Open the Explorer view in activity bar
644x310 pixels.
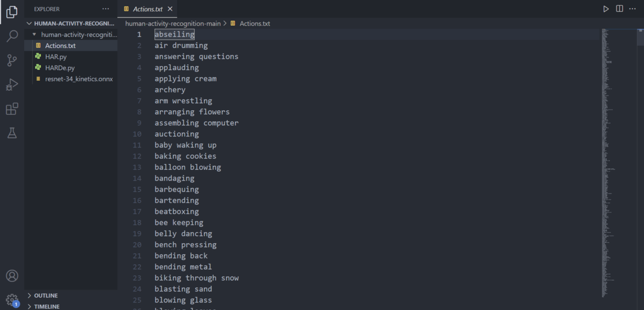pos(12,12)
